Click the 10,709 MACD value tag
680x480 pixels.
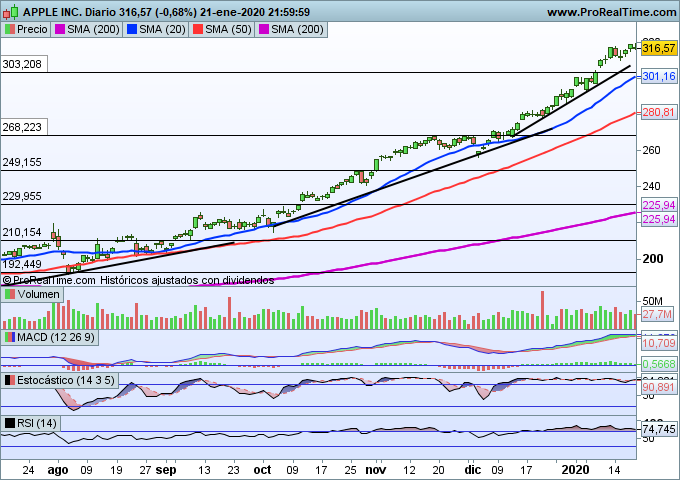click(659, 343)
